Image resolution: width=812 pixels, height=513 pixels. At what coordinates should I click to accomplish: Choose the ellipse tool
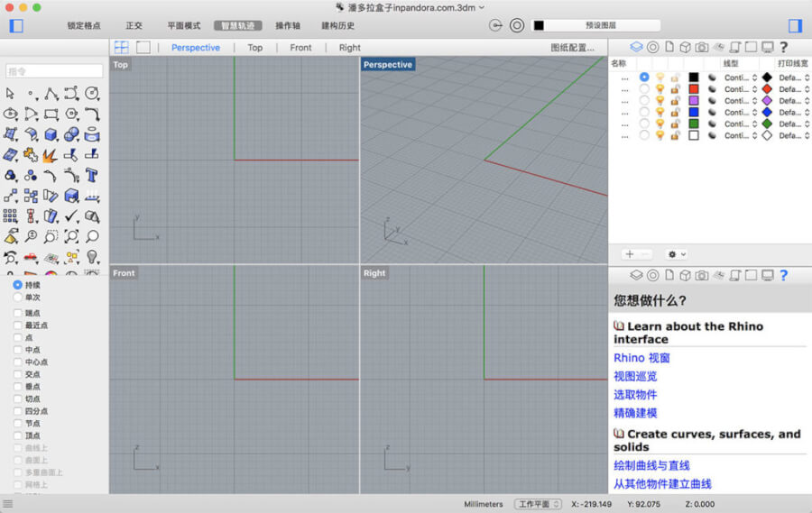10,114
